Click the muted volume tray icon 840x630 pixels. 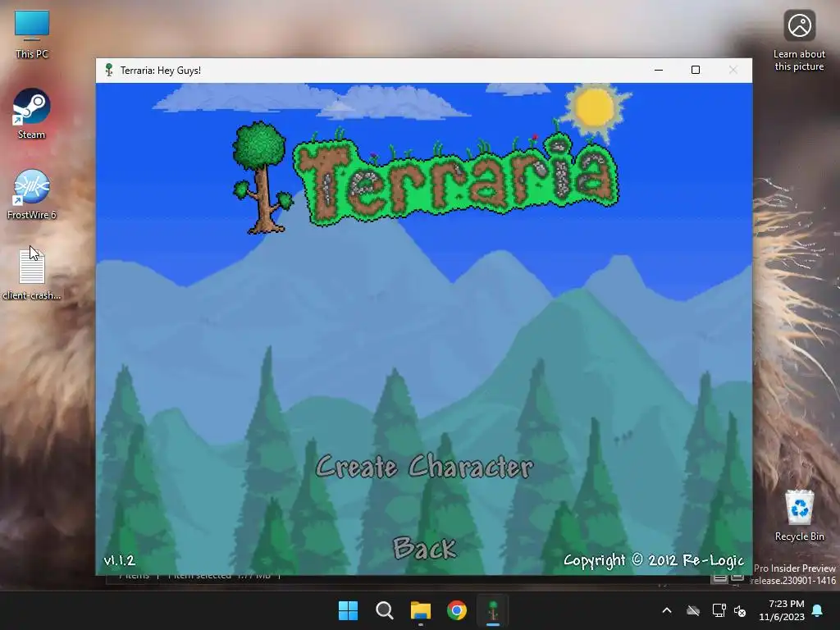click(x=741, y=610)
